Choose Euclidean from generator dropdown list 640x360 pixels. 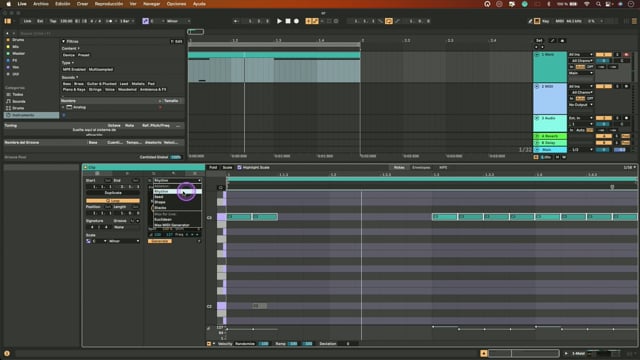[x=177, y=220]
